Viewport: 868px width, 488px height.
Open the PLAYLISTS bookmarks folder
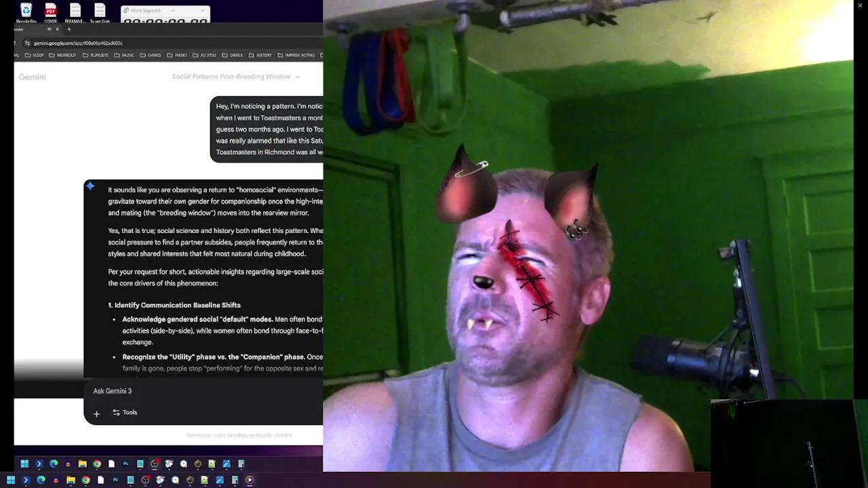coord(95,55)
